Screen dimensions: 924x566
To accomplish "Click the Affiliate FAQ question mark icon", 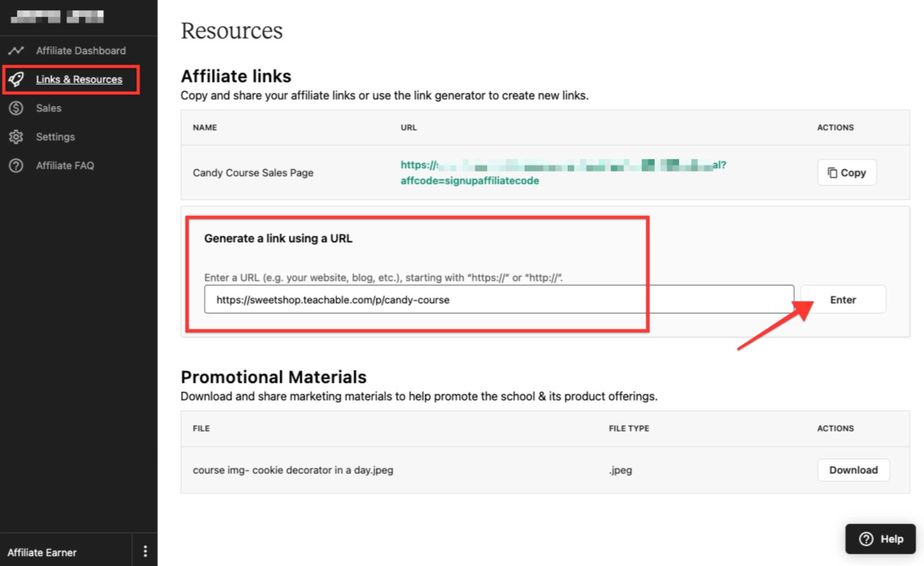I will pos(16,165).
